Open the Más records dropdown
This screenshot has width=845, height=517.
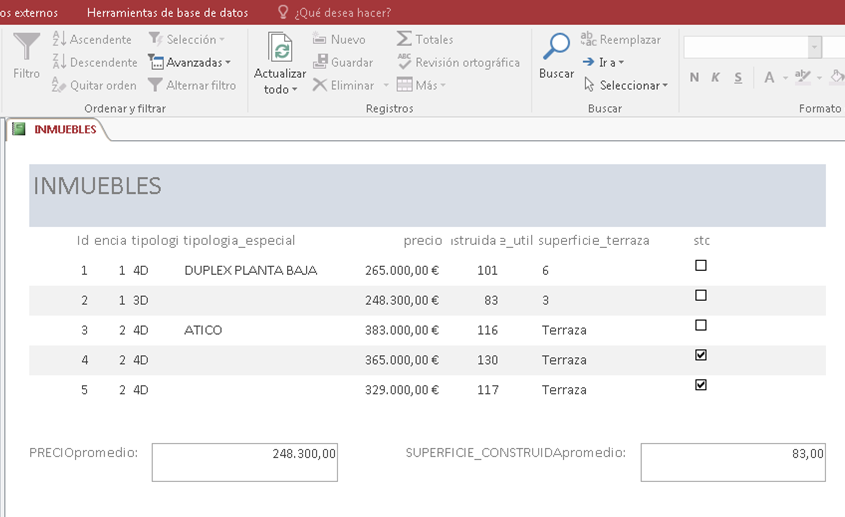coord(421,85)
